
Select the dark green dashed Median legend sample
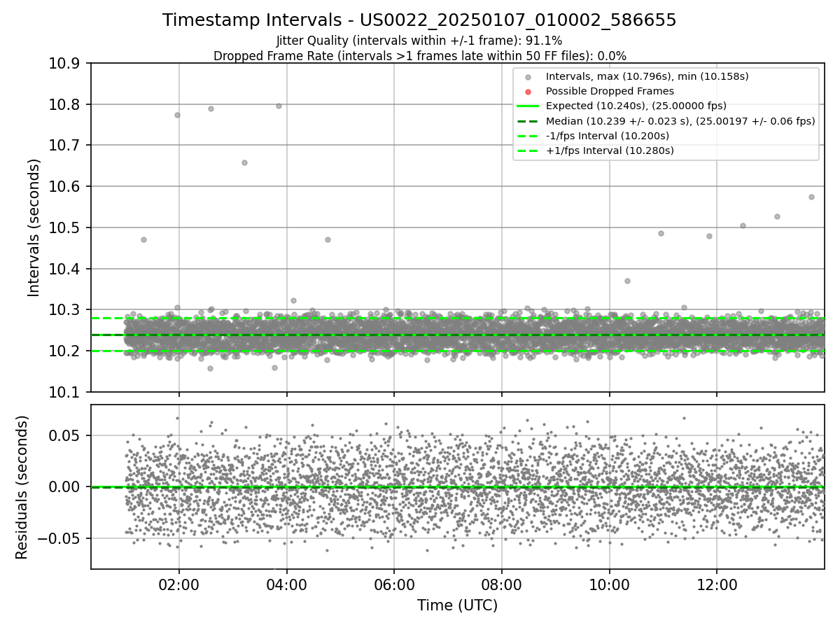coord(528,121)
